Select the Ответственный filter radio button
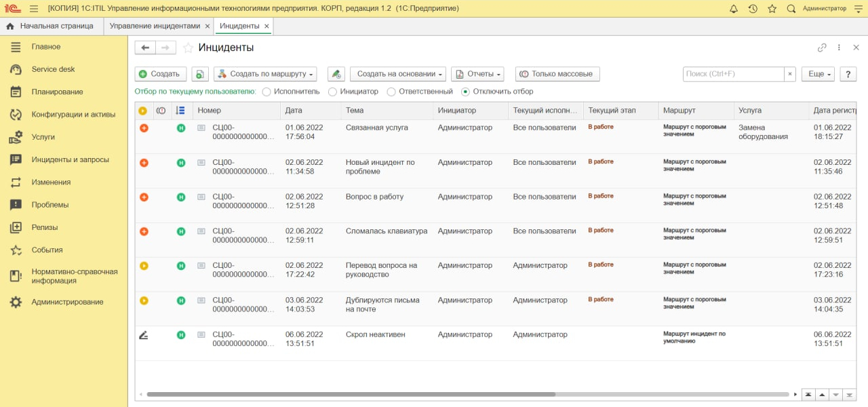The width and height of the screenshot is (868, 407). click(391, 92)
